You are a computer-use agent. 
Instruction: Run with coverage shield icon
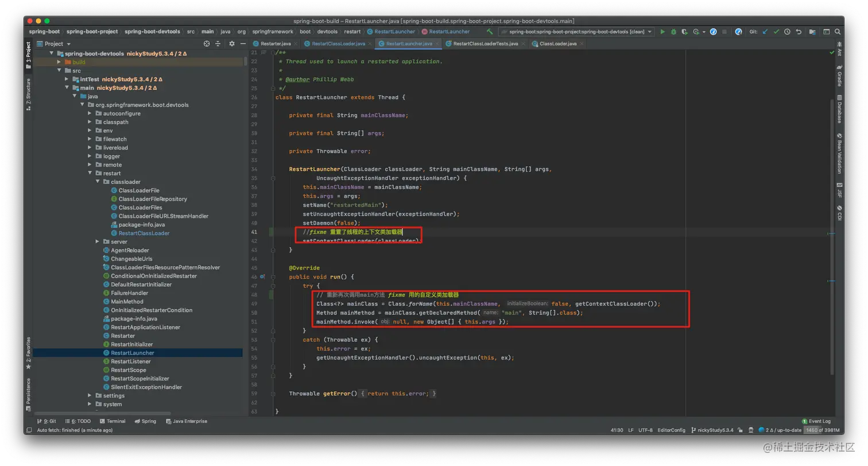pos(684,32)
